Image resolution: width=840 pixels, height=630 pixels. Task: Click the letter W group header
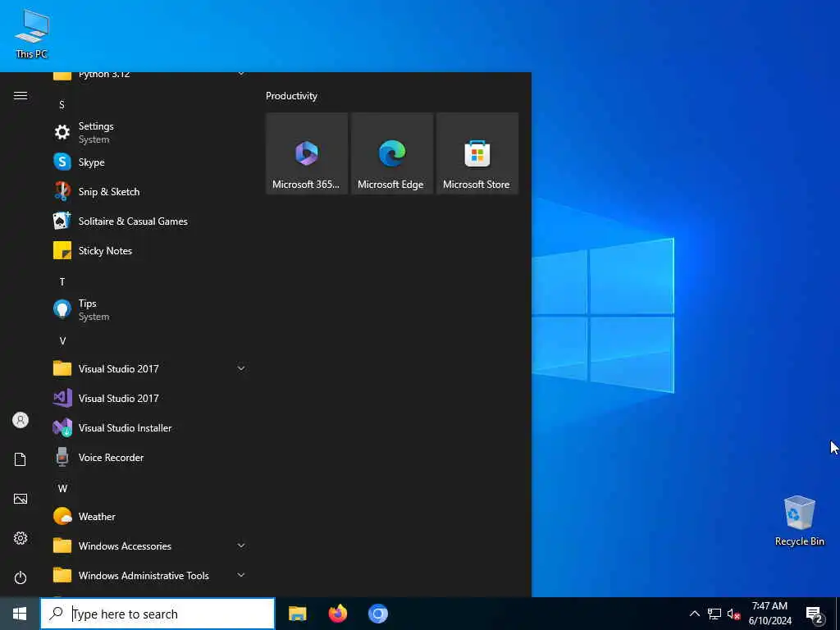click(x=62, y=489)
